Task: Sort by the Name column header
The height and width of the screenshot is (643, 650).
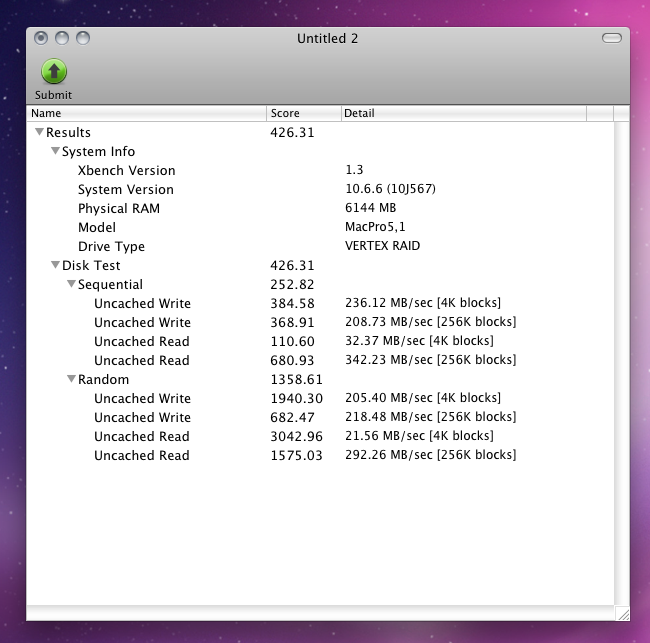Action: click(146, 113)
